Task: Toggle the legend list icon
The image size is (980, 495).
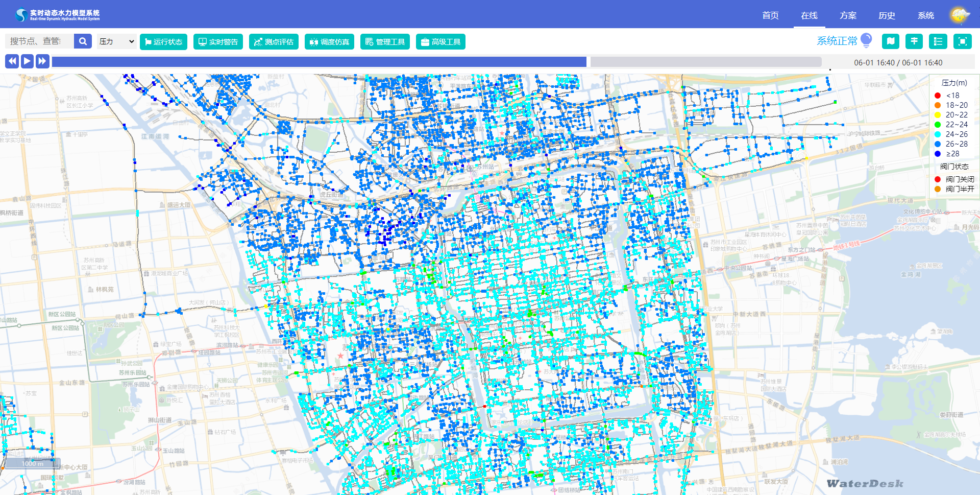Action: pyautogui.click(x=938, y=41)
